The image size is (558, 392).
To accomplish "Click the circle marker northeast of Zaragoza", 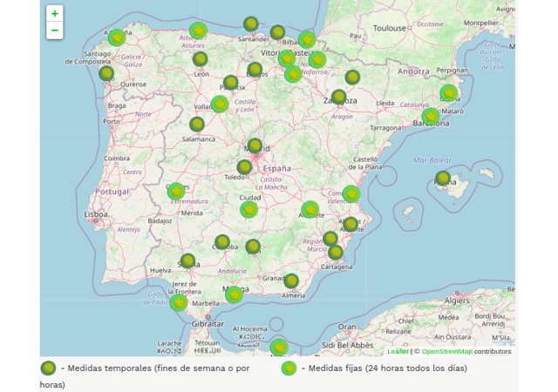I will (x=352, y=78).
